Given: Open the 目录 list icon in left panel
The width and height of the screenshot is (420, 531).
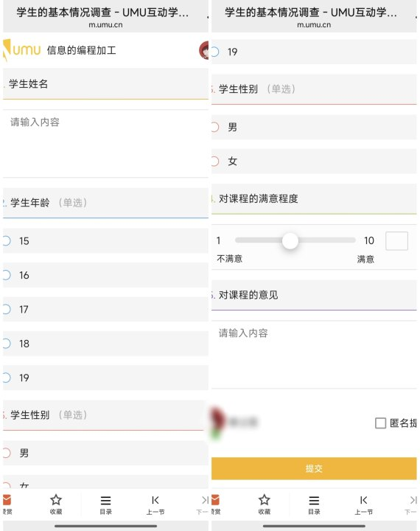Looking at the screenshot, I should tap(105, 500).
